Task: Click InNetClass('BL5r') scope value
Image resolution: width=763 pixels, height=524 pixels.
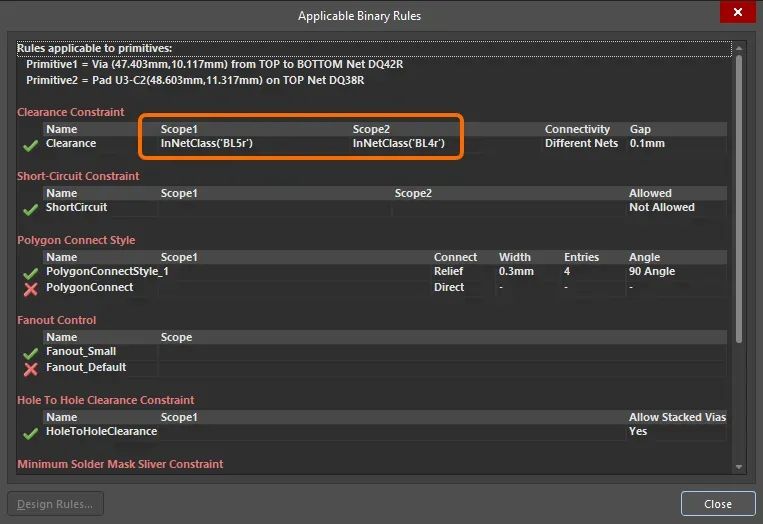Action: (207, 143)
